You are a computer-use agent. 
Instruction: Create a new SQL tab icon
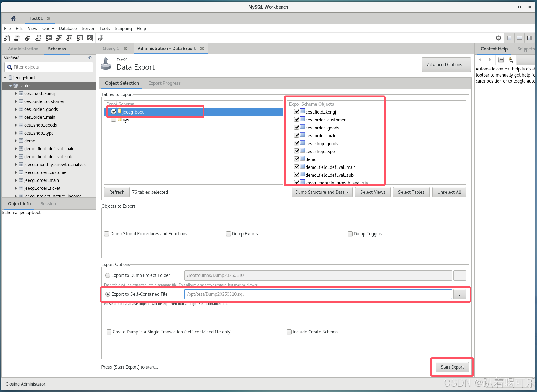click(7, 38)
